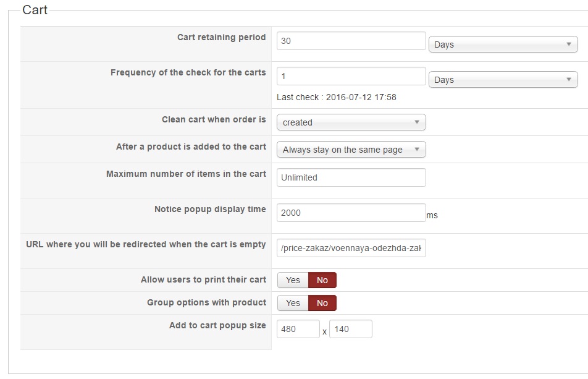Screen dimensions: 588x379
Task: Edit the popup height field showing 140
Action: tap(350, 329)
